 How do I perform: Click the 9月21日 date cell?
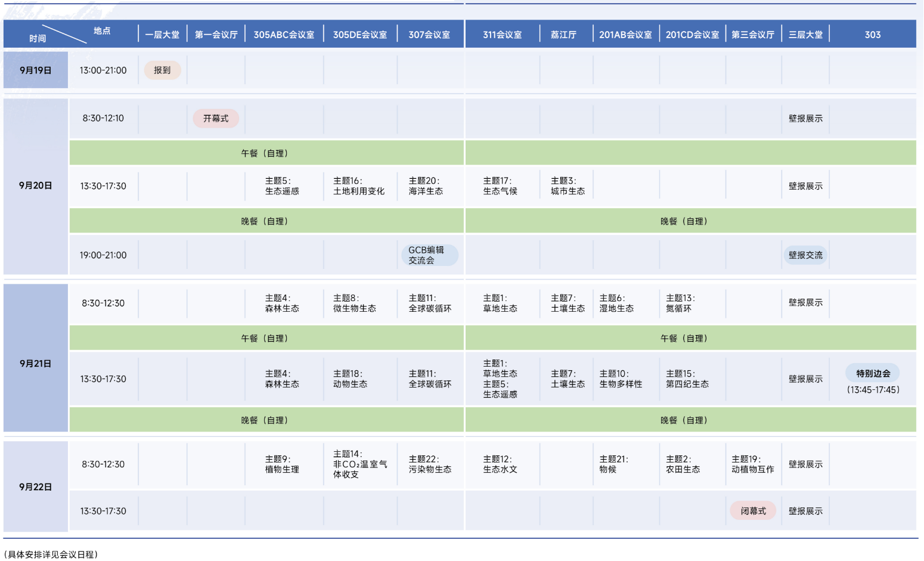click(36, 358)
